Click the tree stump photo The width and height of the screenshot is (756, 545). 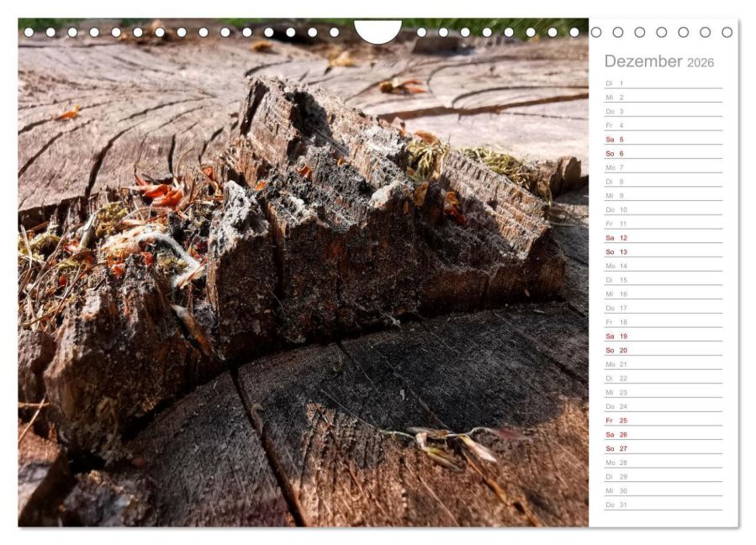pyautogui.click(x=304, y=272)
